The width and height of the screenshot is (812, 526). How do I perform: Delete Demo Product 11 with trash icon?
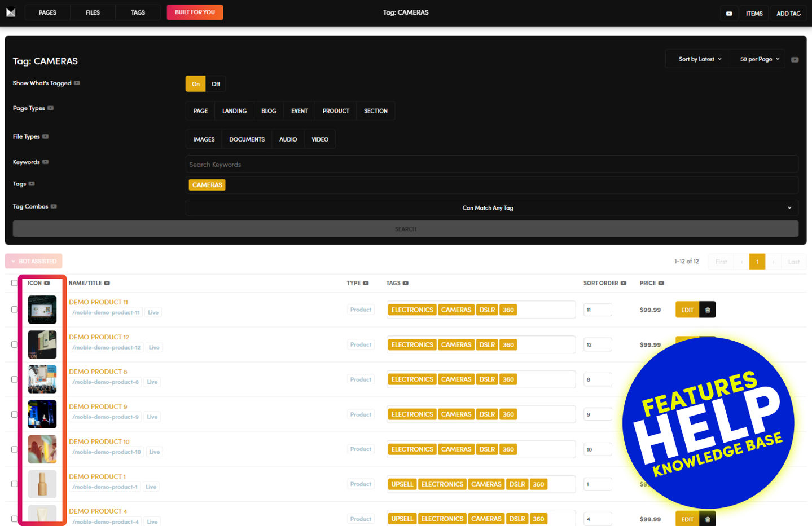point(707,310)
